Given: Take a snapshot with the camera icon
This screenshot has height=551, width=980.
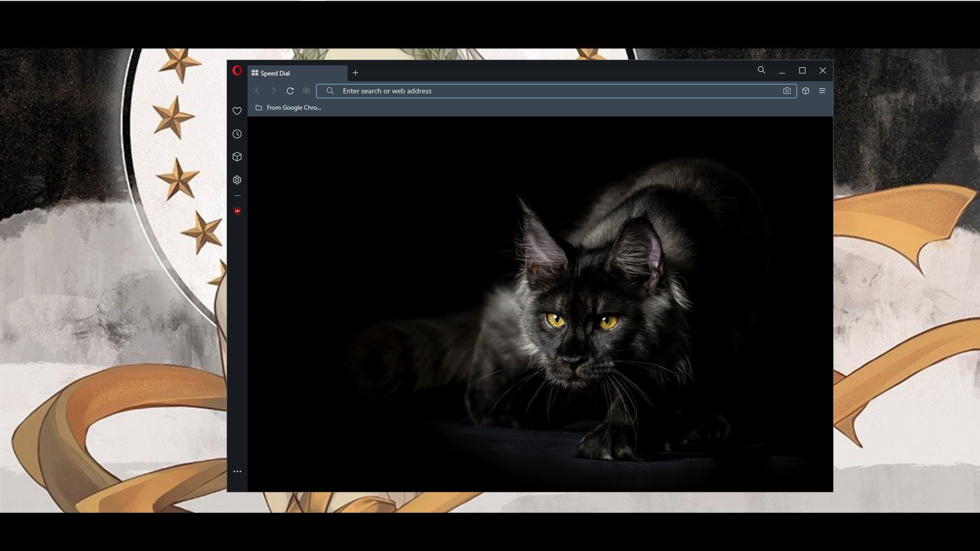Looking at the screenshot, I should coord(787,91).
